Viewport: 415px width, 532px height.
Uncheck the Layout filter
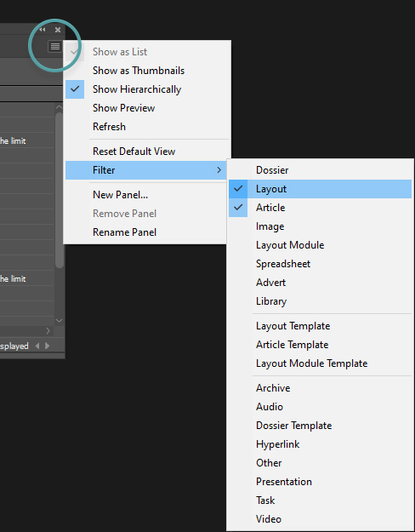pyautogui.click(x=320, y=189)
